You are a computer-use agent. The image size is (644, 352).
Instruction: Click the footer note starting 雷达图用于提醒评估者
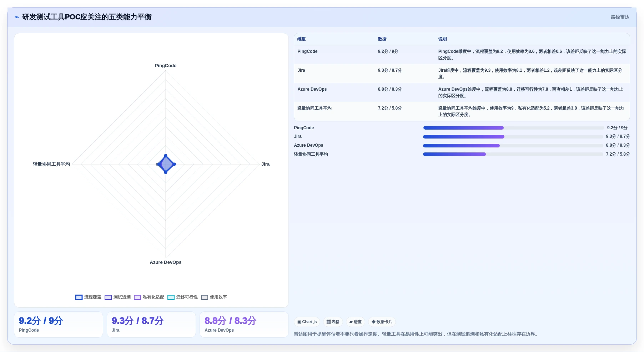[x=417, y=334]
